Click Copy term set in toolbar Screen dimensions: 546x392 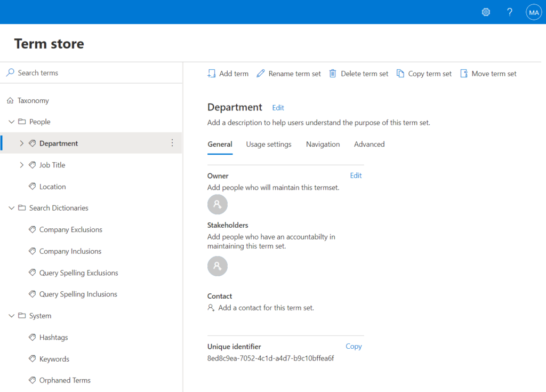pyautogui.click(x=424, y=74)
